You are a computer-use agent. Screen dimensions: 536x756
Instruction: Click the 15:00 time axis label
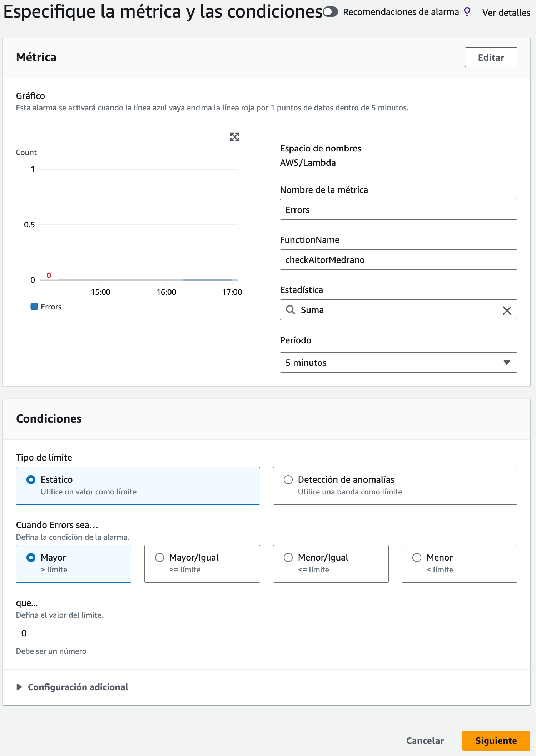tap(100, 292)
